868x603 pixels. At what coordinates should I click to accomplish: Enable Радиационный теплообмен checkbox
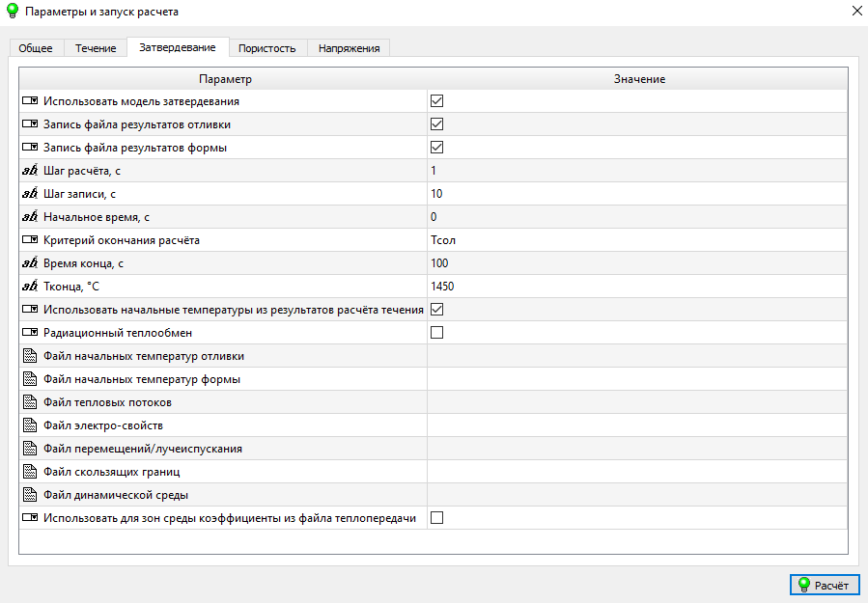(x=436, y=333)
